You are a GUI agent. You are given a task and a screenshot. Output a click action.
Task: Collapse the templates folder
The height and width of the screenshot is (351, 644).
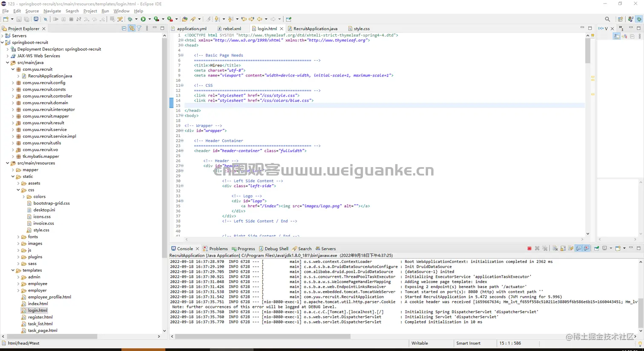click(x=13, y=270)
